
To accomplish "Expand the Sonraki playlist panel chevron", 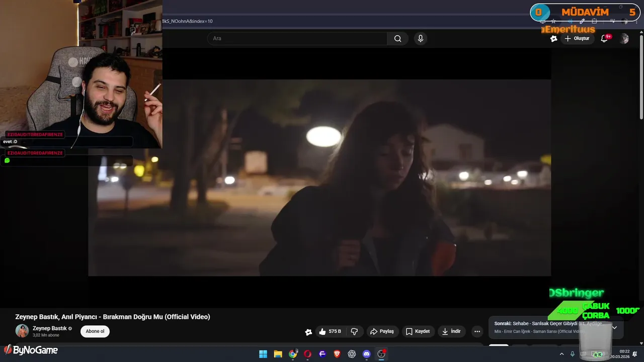I will coord(614,327).
